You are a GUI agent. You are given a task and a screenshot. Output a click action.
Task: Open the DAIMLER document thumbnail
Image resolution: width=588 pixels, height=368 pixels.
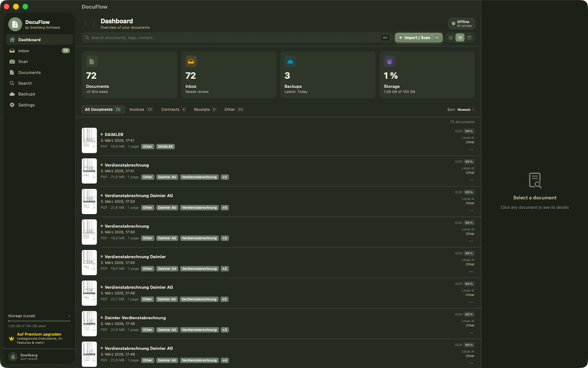tap(89, 140)
